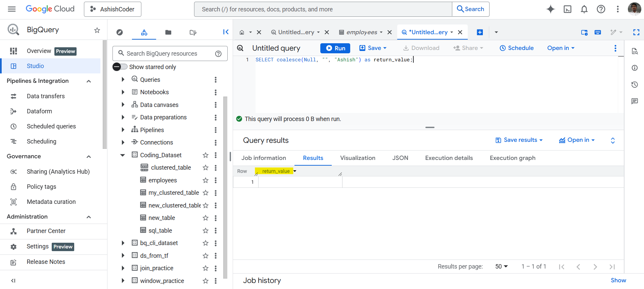Click the blue Search button
Image resolution: width=644 pixels, height=289 pixels.
pos(471,9)
